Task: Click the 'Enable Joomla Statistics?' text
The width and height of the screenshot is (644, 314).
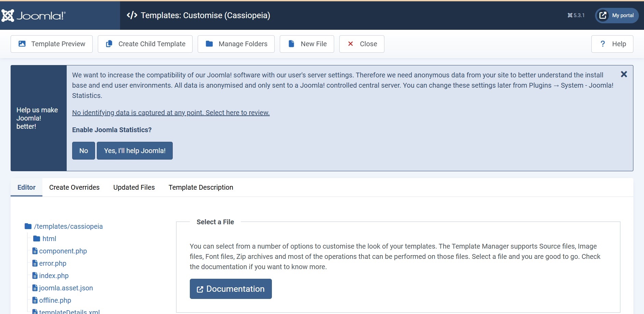Action: point(112,130)
